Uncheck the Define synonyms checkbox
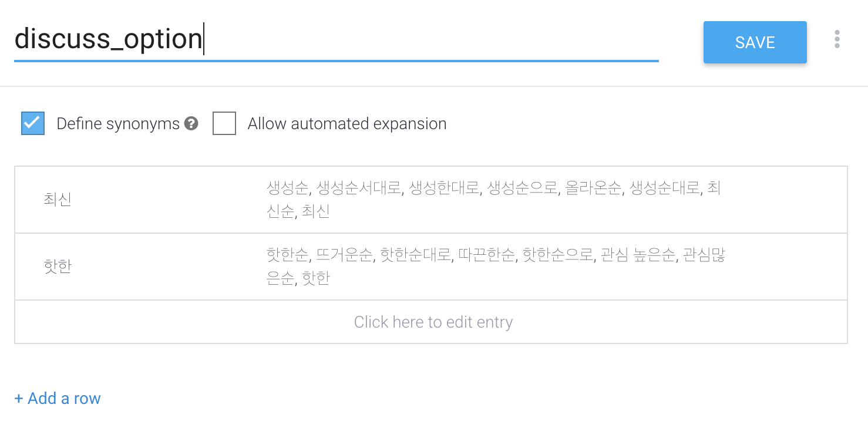Image resolution: width=868 pixels, height=438 pixels. point(33,124)
